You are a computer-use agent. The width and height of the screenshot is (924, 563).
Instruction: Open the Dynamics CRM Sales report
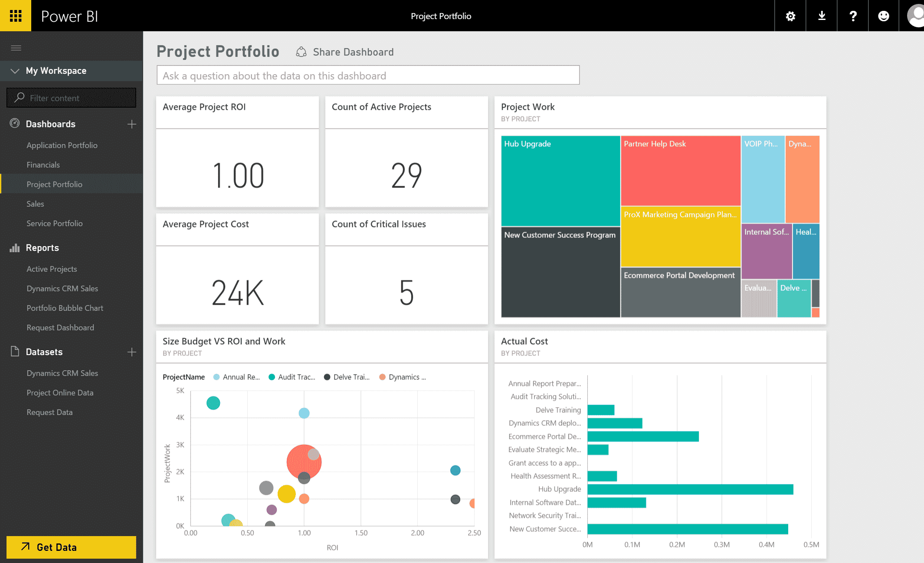pos(62,288)
